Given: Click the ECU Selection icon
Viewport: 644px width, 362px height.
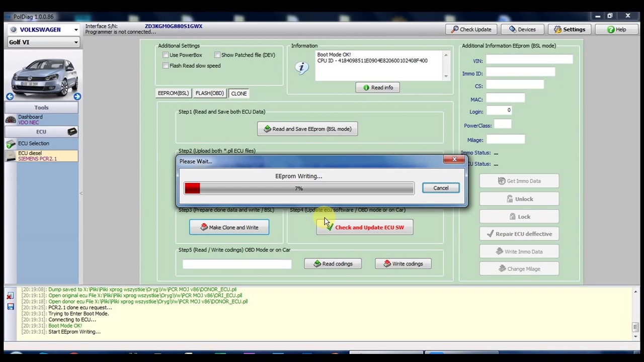Looking at the screenshot, I should click(11, 143).
